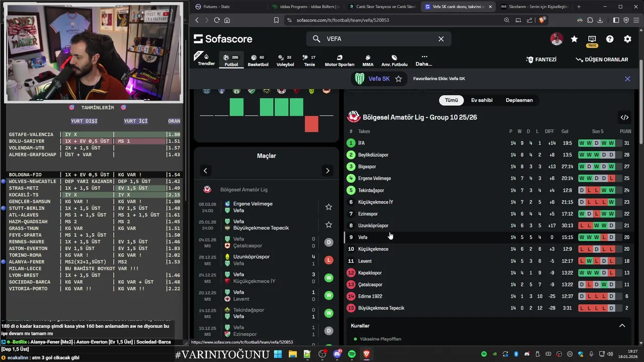Screen dimensions: 644x362
Task: Click the red loss bar in form chart
Action: [311, 124]
